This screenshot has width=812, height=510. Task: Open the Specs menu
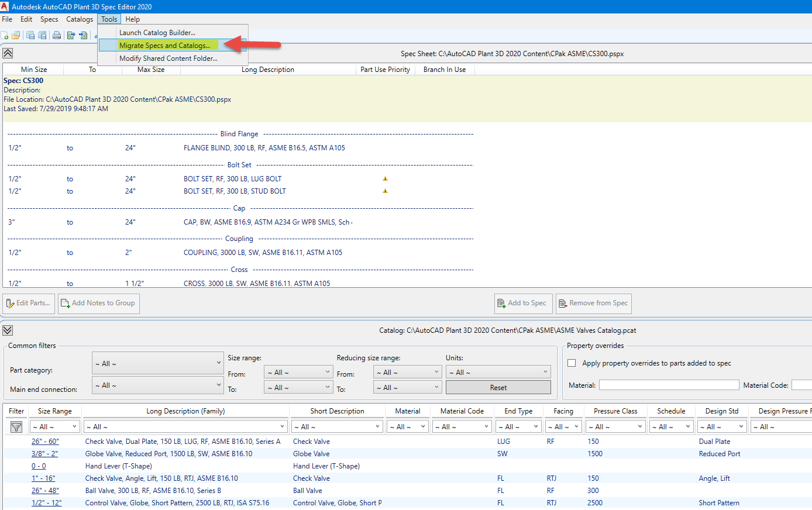click(49, 19)
